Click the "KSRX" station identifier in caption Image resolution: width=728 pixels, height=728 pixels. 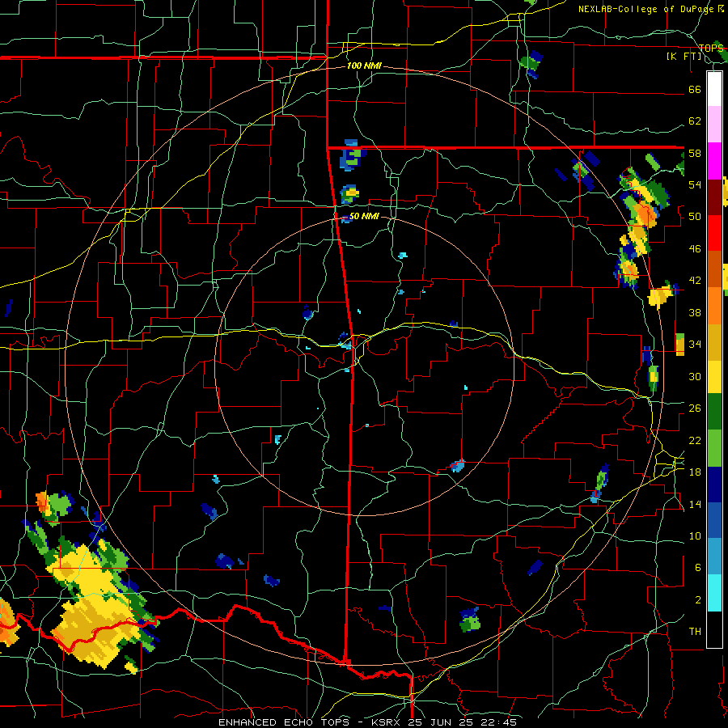pos(387,722)
